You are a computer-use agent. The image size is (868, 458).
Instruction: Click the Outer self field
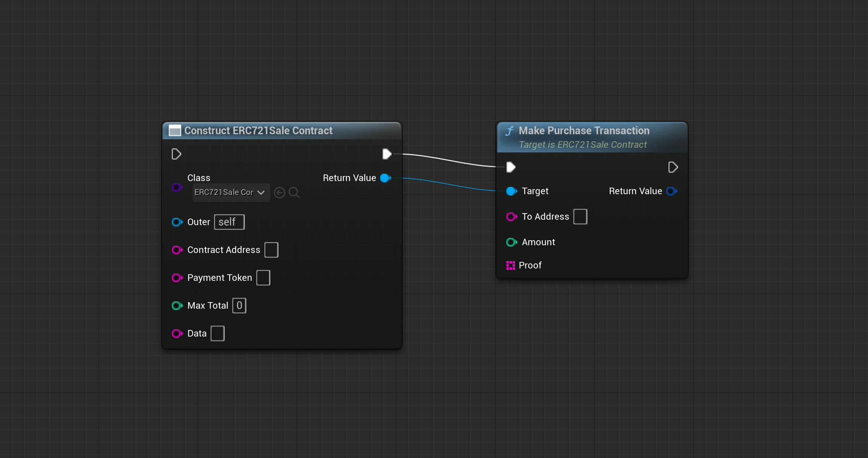229,222
